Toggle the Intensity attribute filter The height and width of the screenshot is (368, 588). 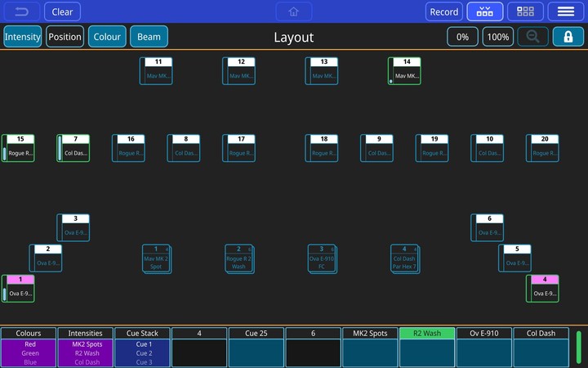23,37
